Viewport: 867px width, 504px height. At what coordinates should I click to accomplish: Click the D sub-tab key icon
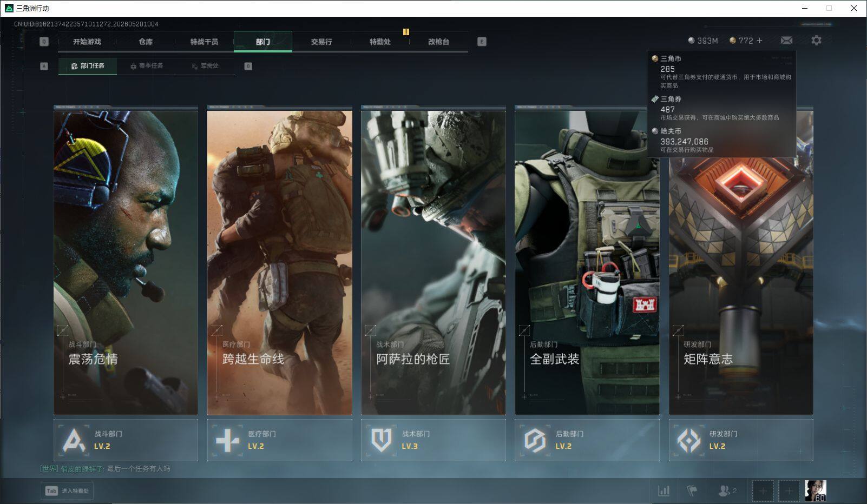[x=248, y=66]
